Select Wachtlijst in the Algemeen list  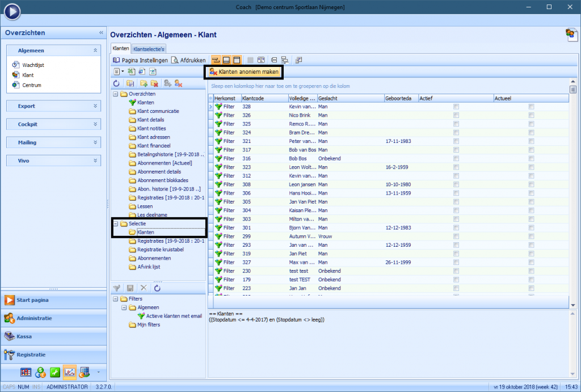tap(33, 65)
